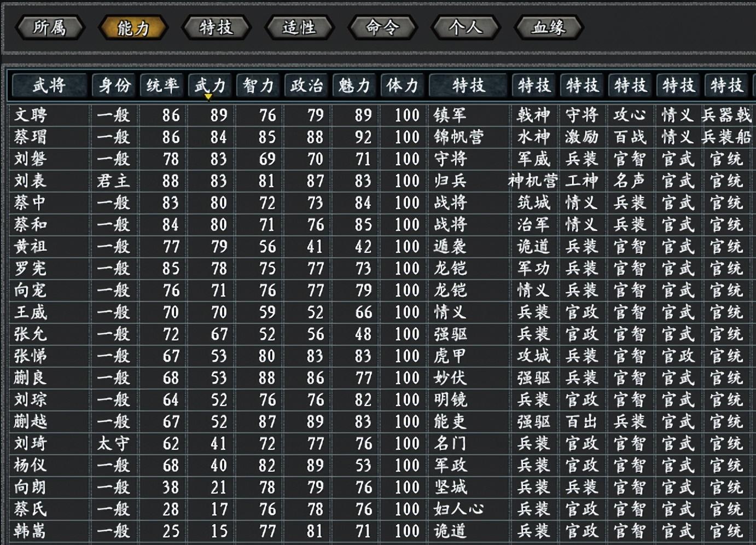Select officer 刘表 in the list
Viewport: 756px width, 545px height.
coord(31,181)
